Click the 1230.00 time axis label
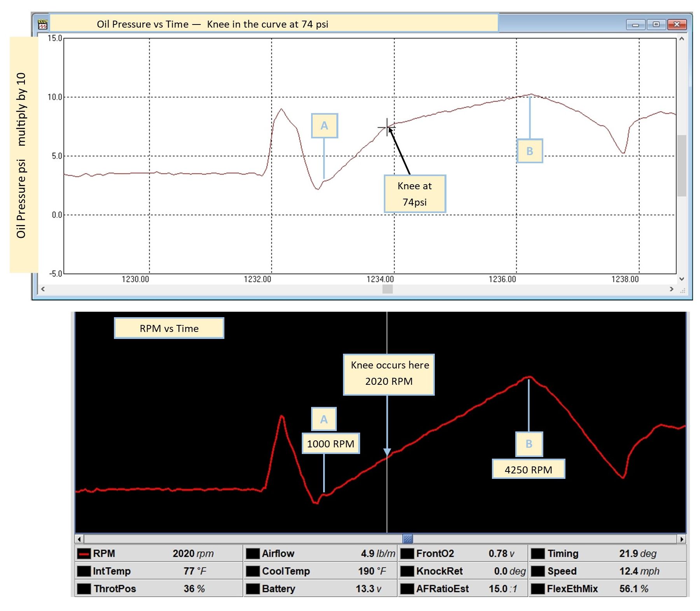The height and width of the screenshot is (611, 700). 135,279
